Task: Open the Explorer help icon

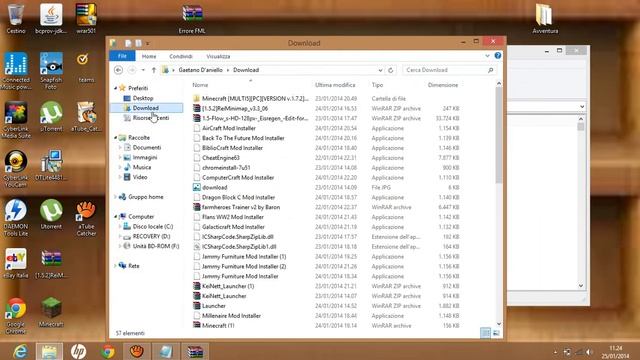Action: tap(498, 56)
